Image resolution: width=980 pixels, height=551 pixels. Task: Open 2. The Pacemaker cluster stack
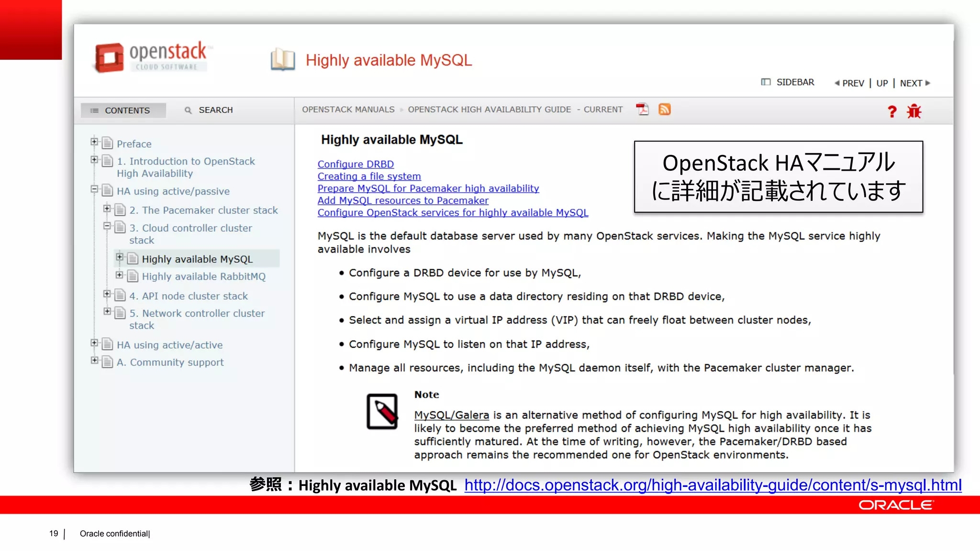(x=203, y=210)
